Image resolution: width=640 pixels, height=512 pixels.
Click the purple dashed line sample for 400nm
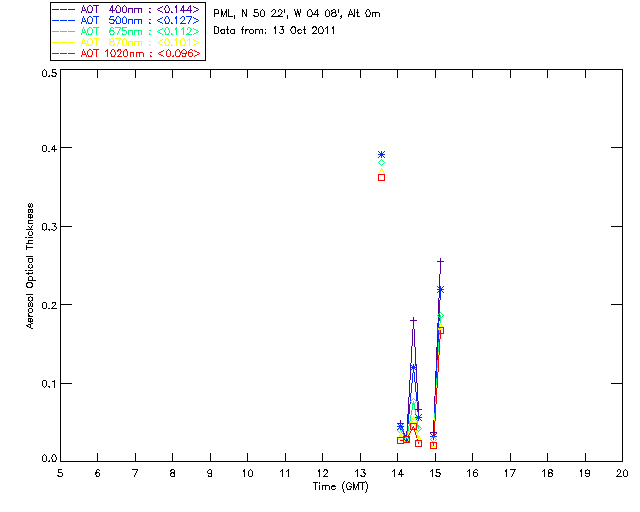(x=64, y=9)
